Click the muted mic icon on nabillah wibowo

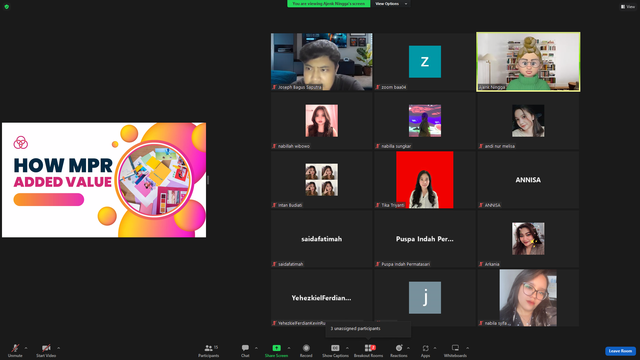pyautogui.click(x=274, y=146)
